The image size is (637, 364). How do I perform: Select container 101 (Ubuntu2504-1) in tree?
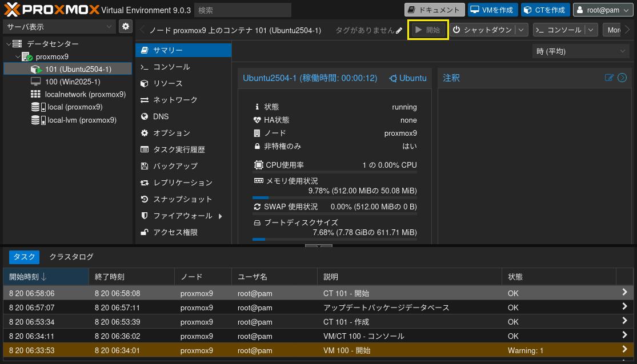68,69
